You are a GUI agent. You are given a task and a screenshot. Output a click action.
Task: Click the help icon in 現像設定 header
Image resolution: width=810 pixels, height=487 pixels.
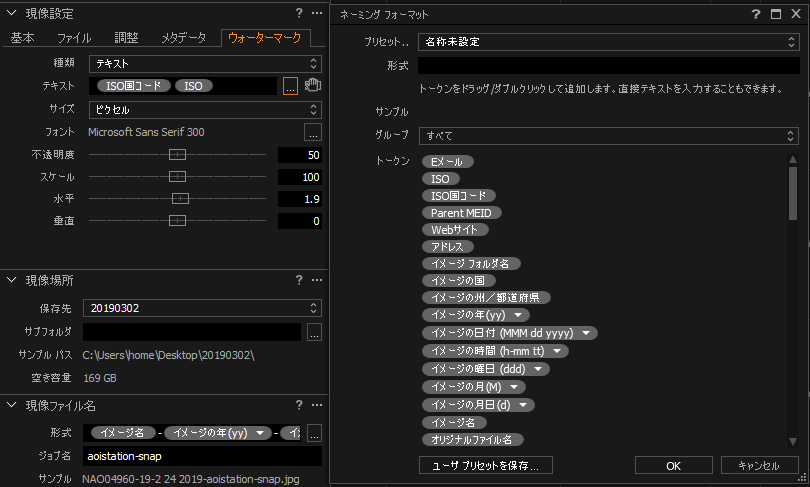tap(299, 13)
